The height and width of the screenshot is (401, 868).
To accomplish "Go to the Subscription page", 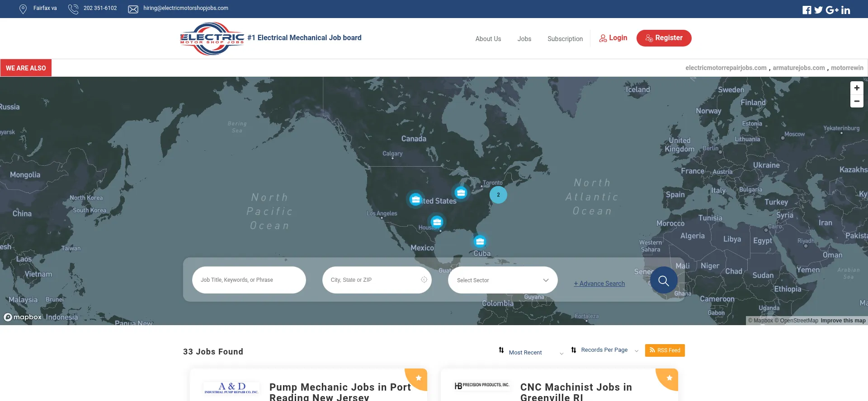I will [x=565, y=39].
